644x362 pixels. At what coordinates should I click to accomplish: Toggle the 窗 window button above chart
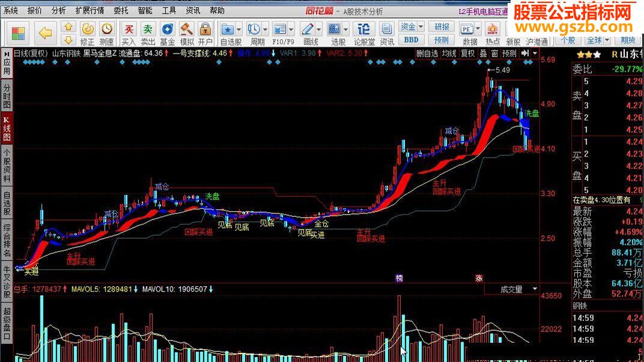(x=494, y=54)
